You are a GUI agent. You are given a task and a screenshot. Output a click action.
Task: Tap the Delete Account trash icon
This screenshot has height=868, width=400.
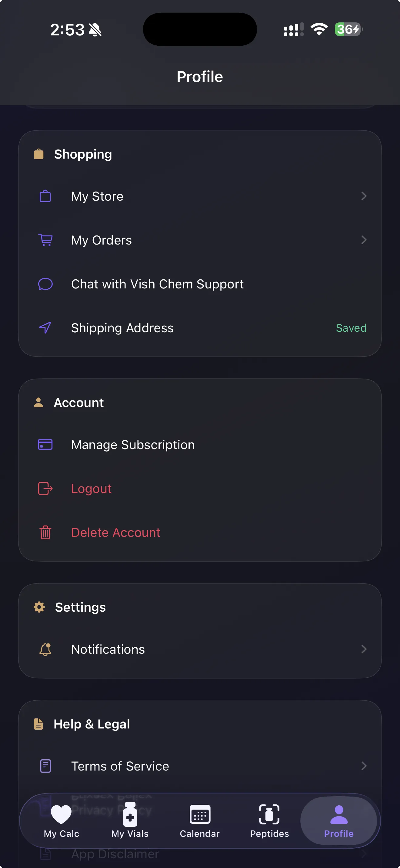[45, 532]
